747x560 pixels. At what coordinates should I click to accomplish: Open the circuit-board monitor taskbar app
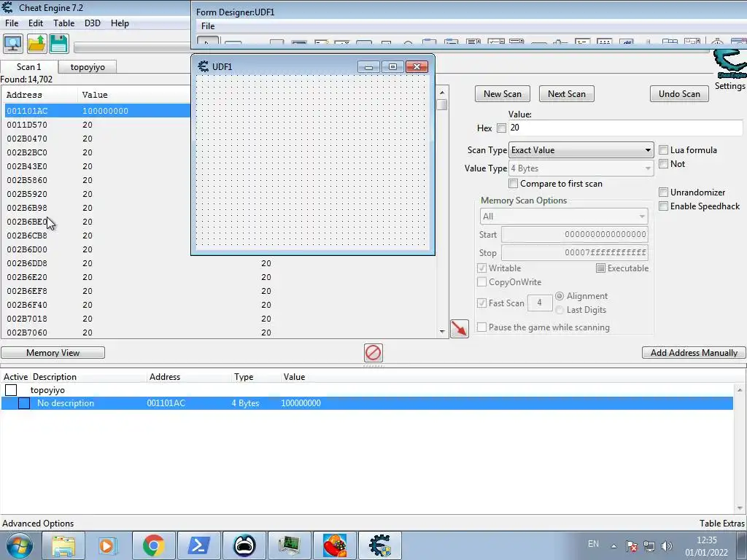(x=289, y=545)
